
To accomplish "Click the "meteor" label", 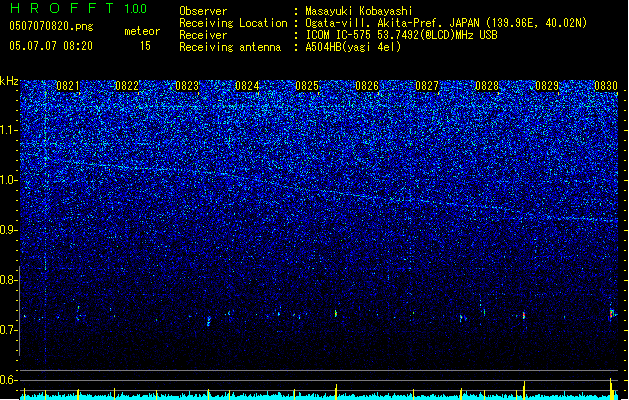I will coord(142,31).
